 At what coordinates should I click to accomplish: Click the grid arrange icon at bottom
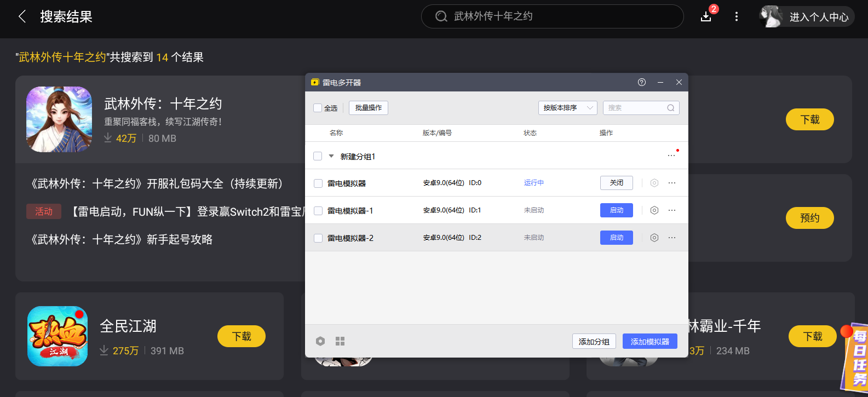tap(340, 341)
